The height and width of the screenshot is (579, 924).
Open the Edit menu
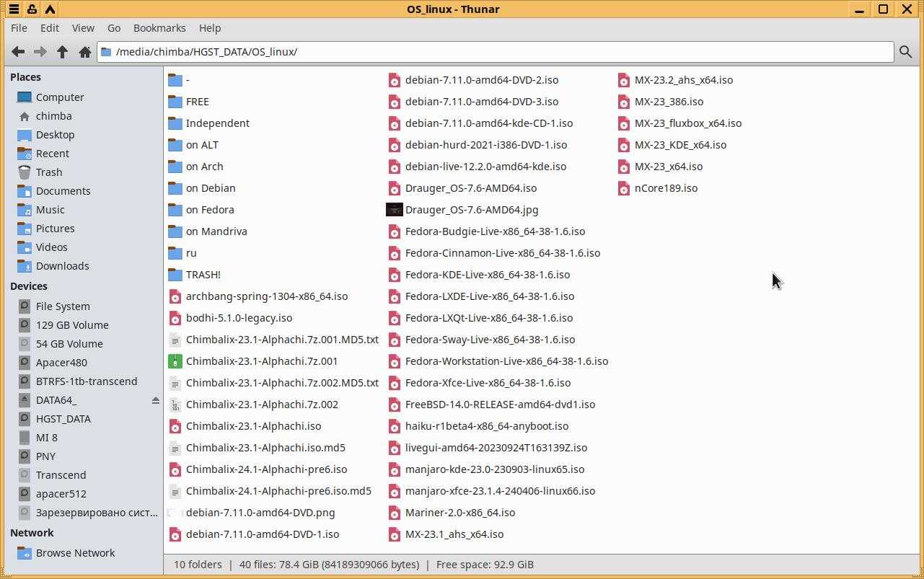coord(50,28)
